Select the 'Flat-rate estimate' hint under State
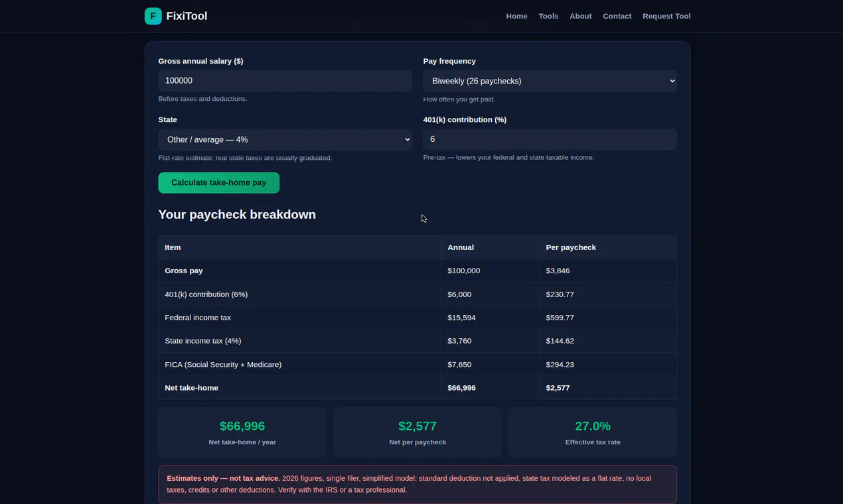 [245, 158]
